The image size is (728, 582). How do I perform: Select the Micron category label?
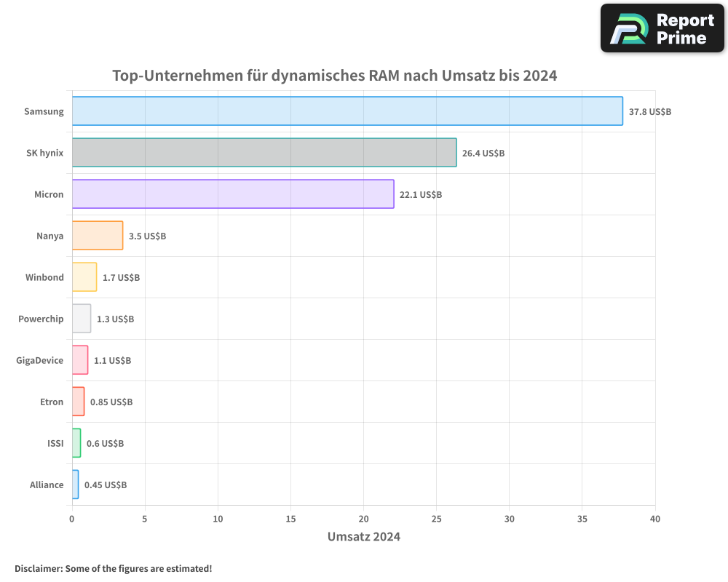48,194
